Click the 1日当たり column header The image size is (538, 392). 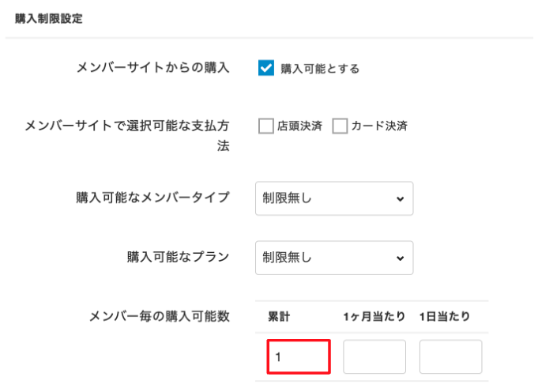pos(445,317)
